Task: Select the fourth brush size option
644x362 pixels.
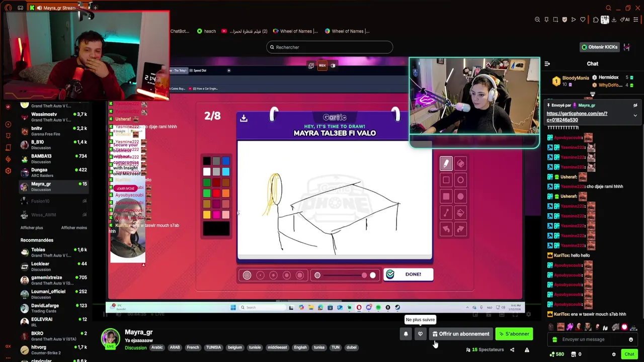Action: [x=286, y=275]
